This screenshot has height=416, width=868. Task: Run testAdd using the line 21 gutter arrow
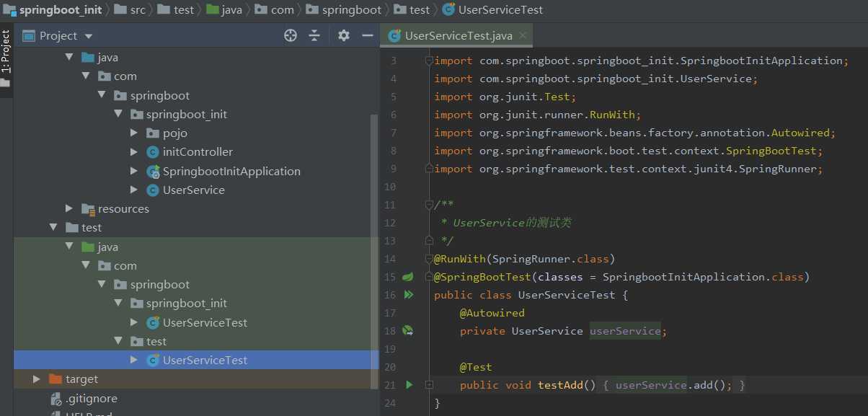coord(409,385)
